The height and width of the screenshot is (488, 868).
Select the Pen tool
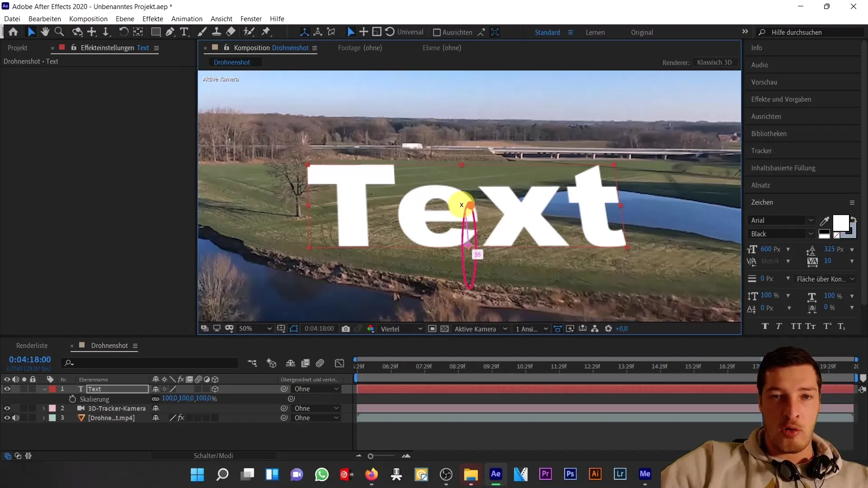(170, 32)
